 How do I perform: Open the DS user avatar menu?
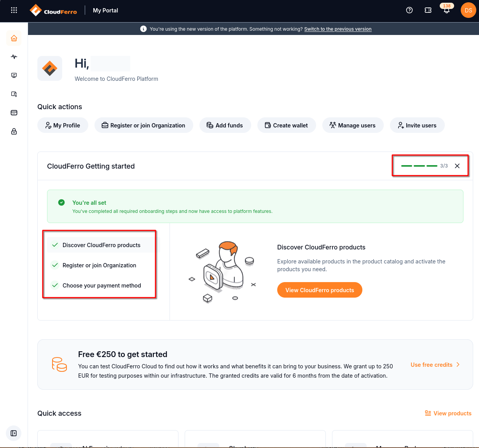[469, 10]
